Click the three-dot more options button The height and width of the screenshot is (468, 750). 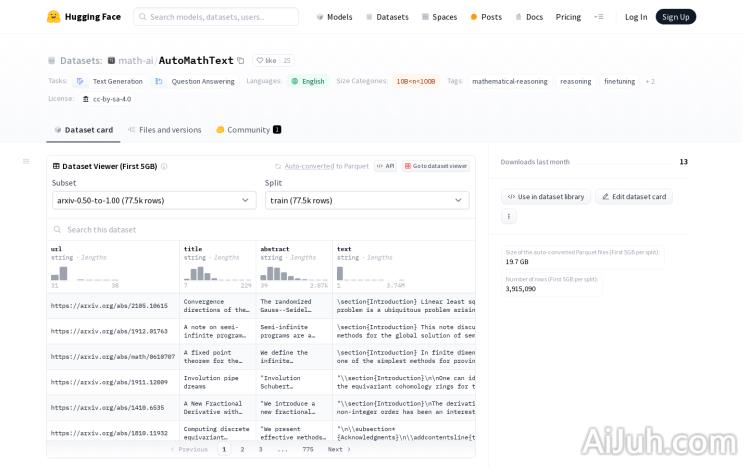pos(509,216)
